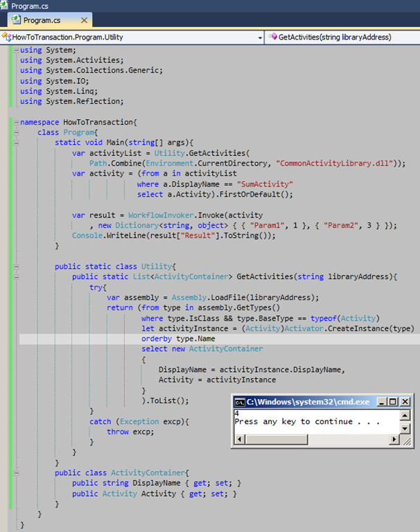Click the C# file icon on Program.cs tab
420x532 pixels.
coord(17,21)
